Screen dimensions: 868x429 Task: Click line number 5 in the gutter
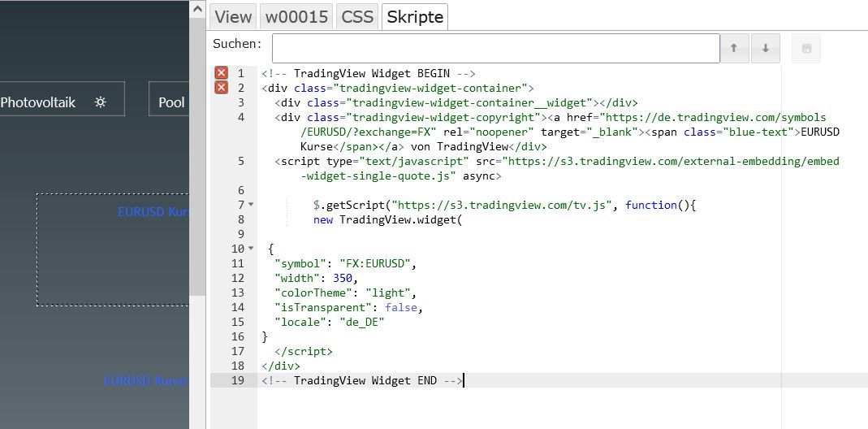[241, 162]
